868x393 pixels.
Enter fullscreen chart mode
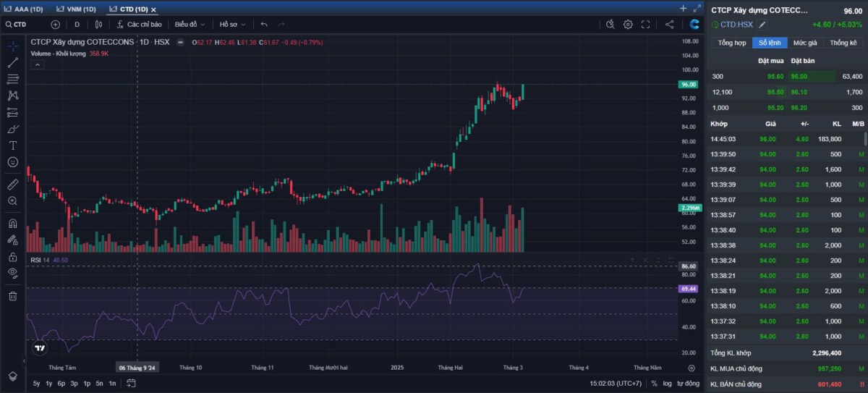[646, 24]
